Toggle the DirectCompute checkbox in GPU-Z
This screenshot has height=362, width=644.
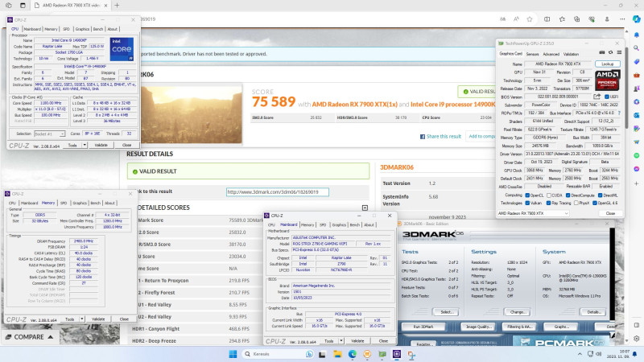click(568, 195)
